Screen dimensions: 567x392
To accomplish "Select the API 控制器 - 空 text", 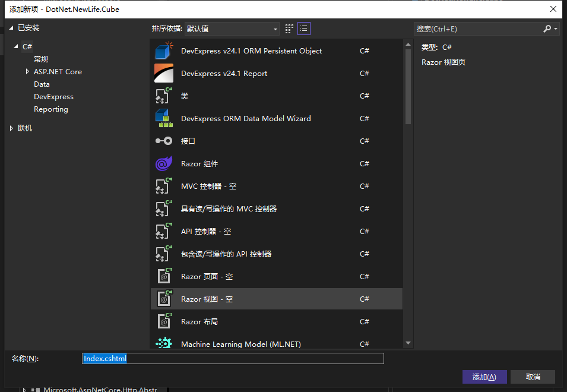I will [x=206, y=232].
